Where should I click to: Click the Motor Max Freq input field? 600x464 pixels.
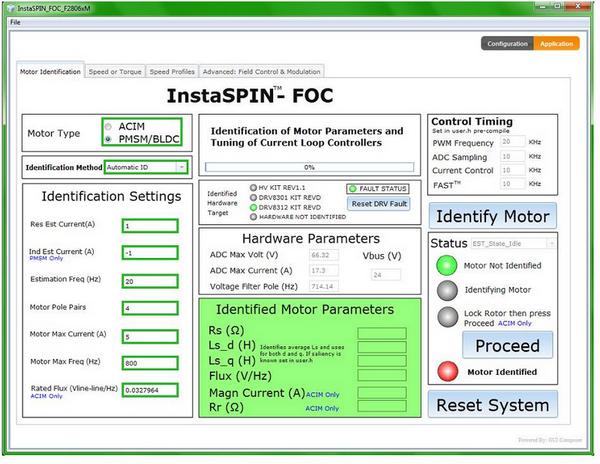(x=150, y=363)
